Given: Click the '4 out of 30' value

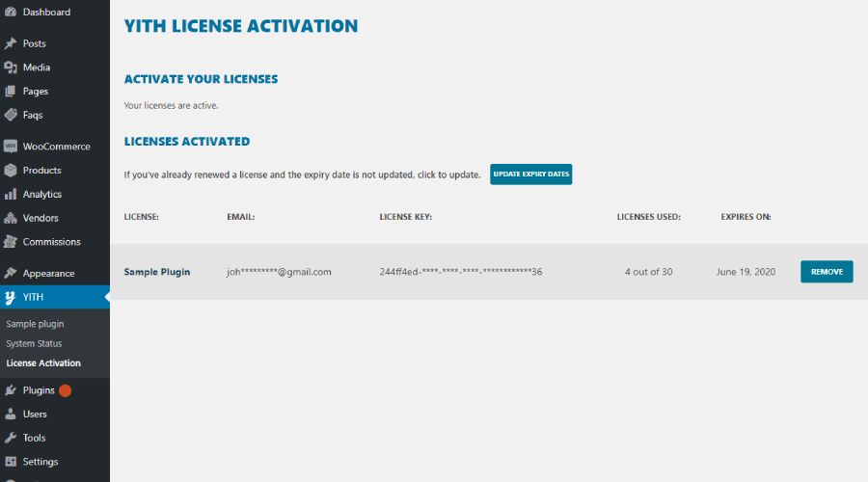Looking at the screenshot, I should tap(649, 272).
